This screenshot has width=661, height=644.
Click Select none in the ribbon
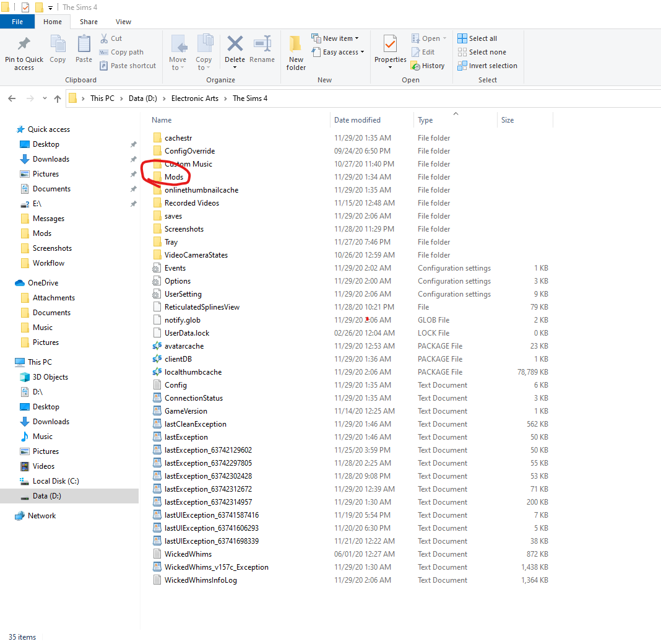pos(482,52)
